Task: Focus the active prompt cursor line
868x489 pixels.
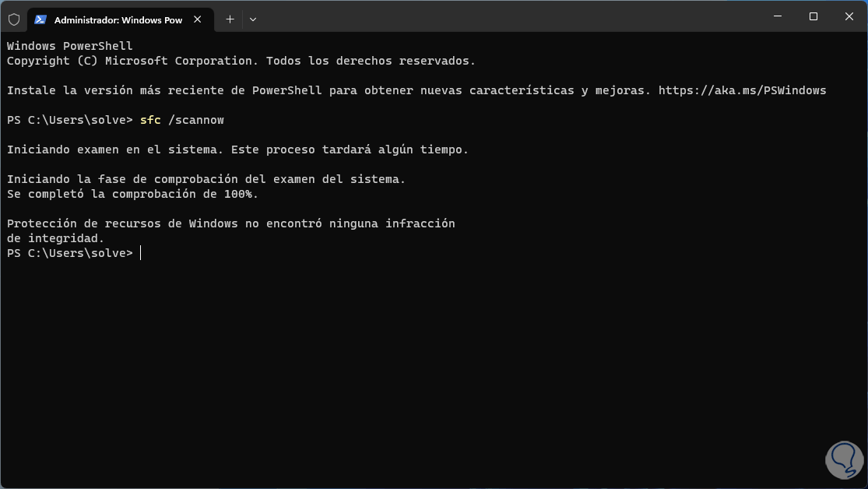Action: click(x=140, y=253)
